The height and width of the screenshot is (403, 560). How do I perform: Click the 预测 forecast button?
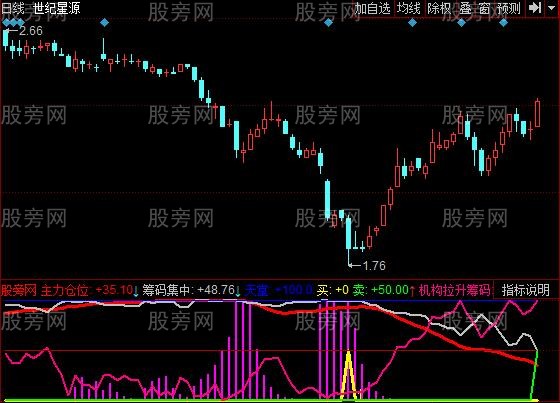509,8
